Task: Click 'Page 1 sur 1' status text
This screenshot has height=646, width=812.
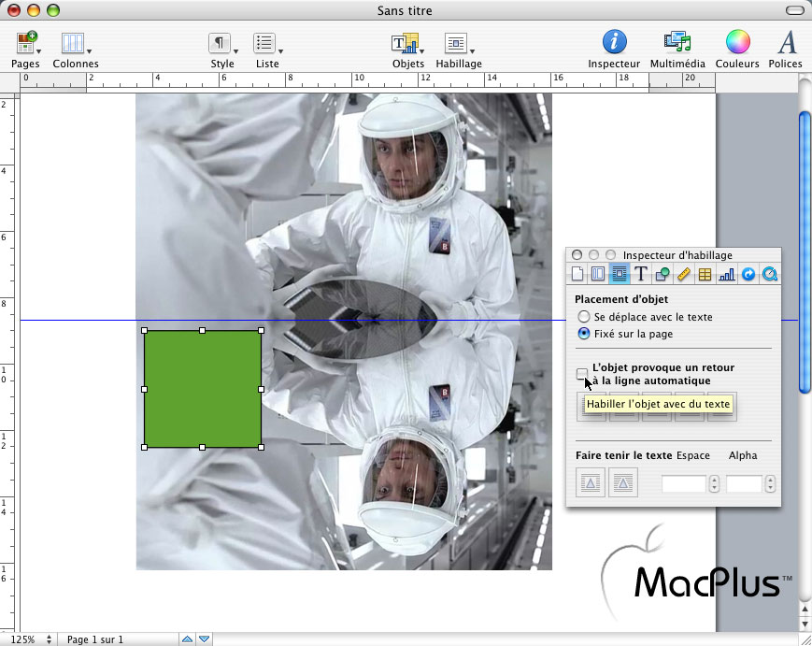Action: [94, 639]
